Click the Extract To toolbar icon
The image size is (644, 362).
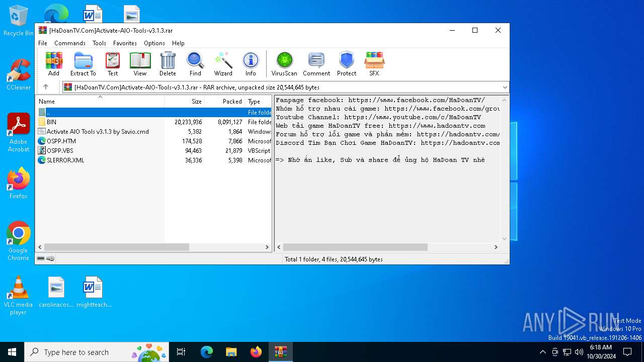click(83, 64)
